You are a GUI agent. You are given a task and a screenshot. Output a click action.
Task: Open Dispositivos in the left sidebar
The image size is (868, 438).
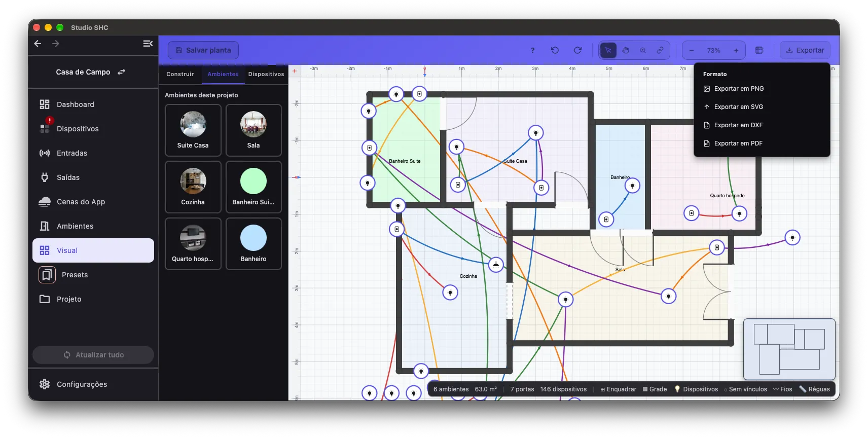tap(93, 129)
